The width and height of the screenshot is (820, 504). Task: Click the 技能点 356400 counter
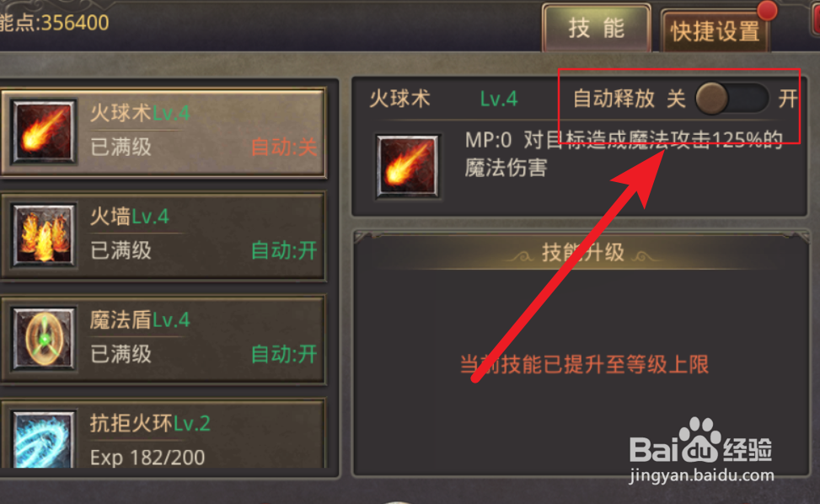click(x=55, y=23)
